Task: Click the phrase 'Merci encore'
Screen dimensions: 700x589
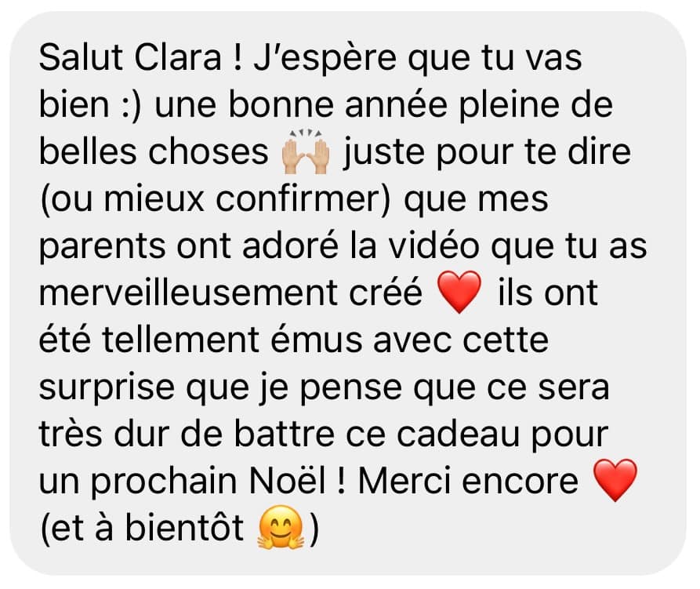Action: pos(468,481)
